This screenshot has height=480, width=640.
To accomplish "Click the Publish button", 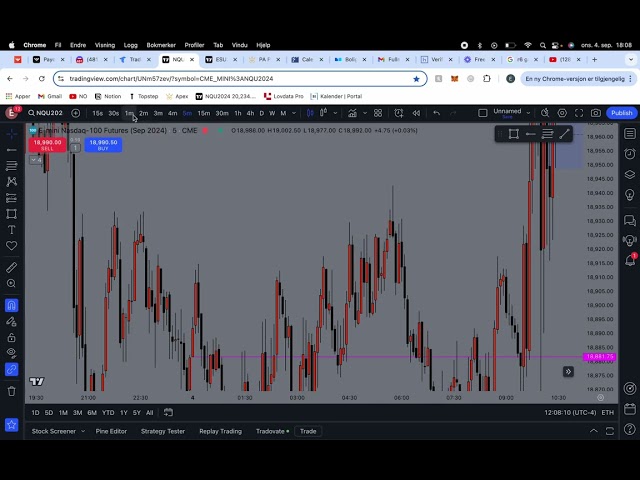I will (x=621, y=113).
